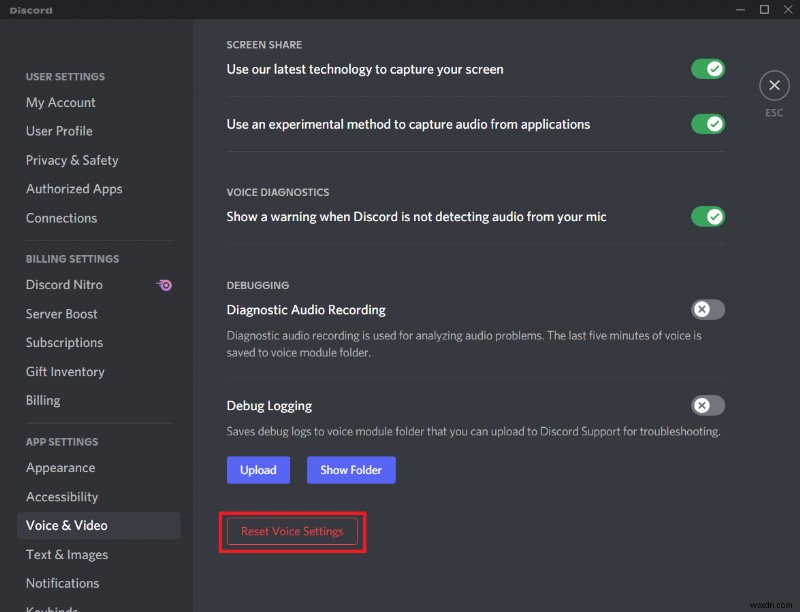Open Notifications settings
The image size is (800, 612).
pos(62,583)
